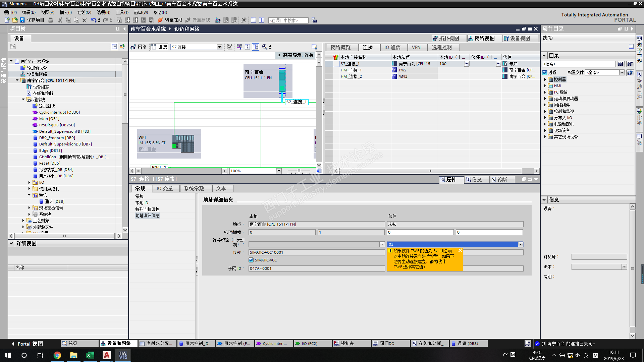The height and width of the screenshot is (362, 644).
Task: Click the zoom magnifier in network view
Action: tap(265, 47)
